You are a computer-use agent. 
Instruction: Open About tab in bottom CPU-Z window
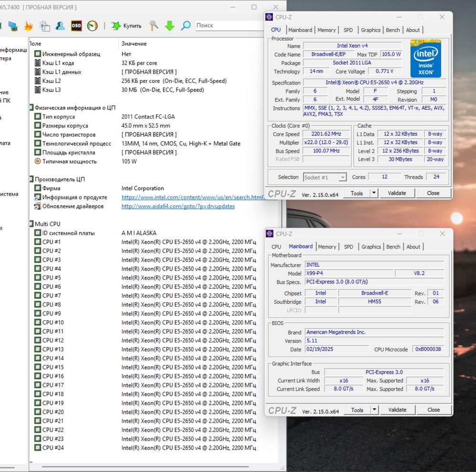[x=413, y=247]
